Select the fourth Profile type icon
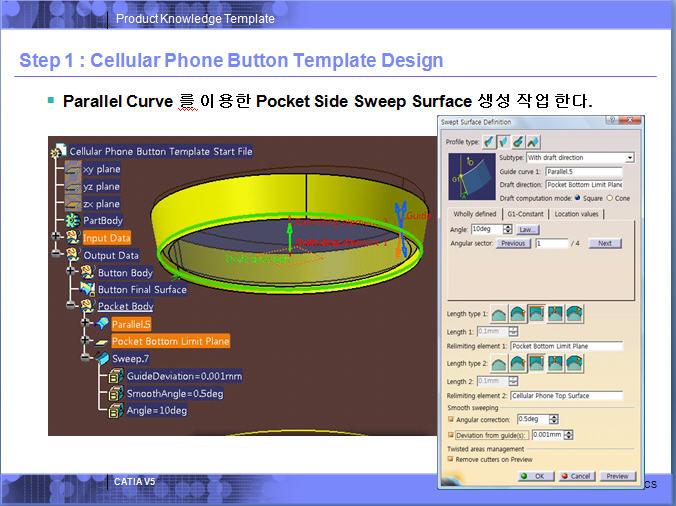Viewport: 676px width, 506px height. tap(533, 142)
